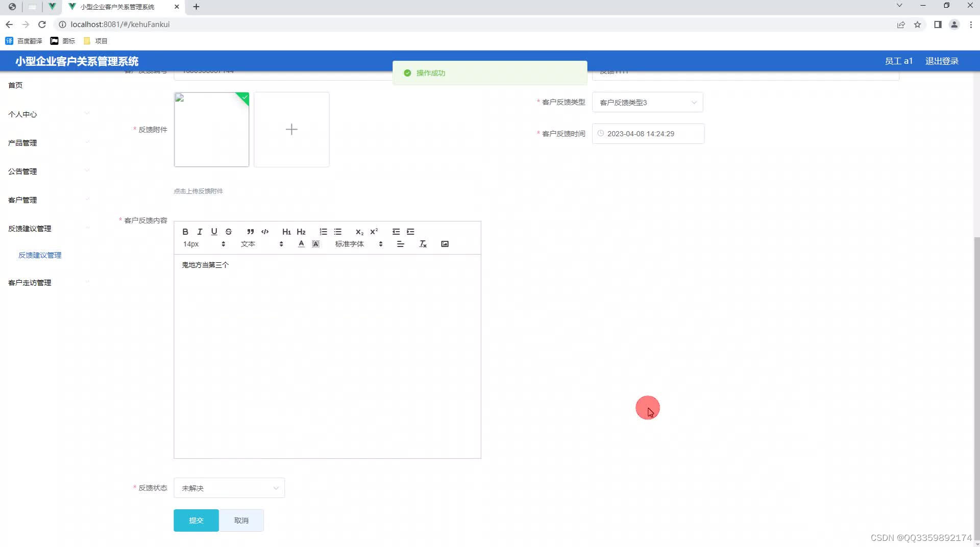Share this page from the address bar
This screenshot has width=980, height=547.
pos(901,24)
